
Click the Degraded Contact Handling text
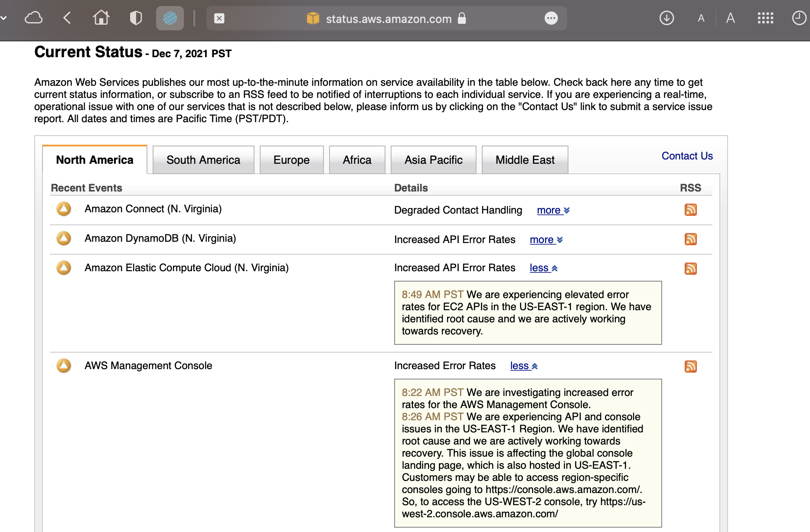coord(458,210)
